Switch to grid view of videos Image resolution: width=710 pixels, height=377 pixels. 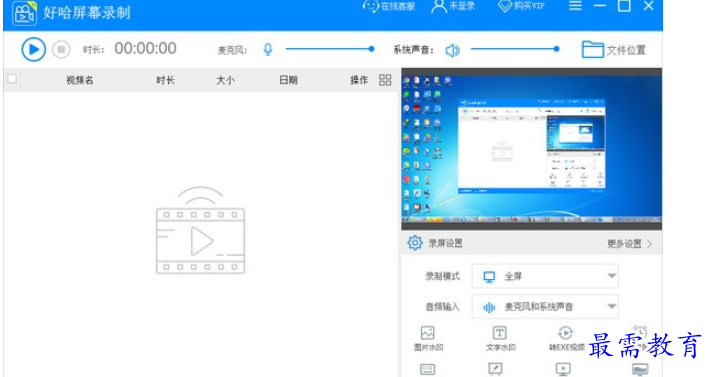(x=385, y=80)
